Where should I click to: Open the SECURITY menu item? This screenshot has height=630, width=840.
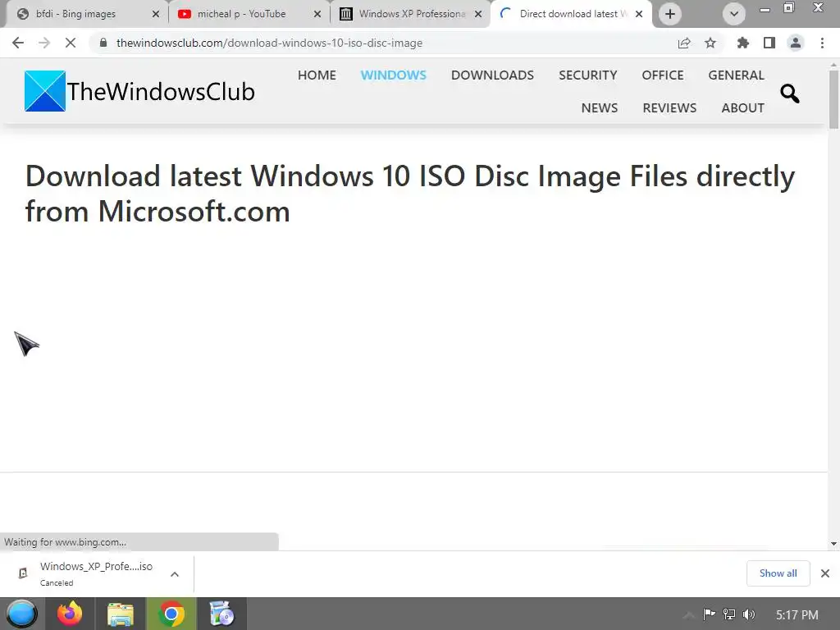(x=587, y=75)
